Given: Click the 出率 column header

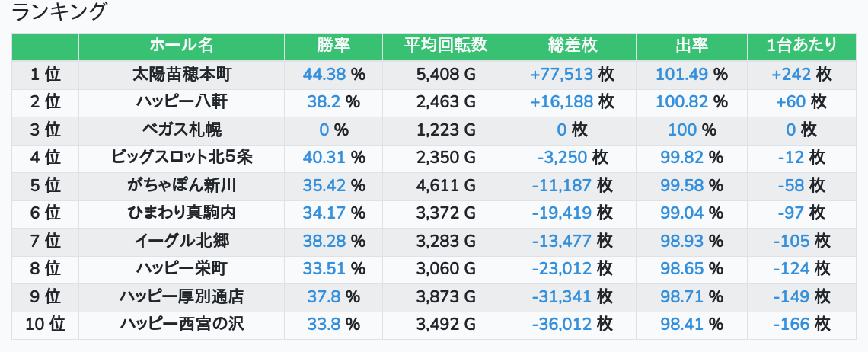Looking at the screenshot, I should coord(691,46).
